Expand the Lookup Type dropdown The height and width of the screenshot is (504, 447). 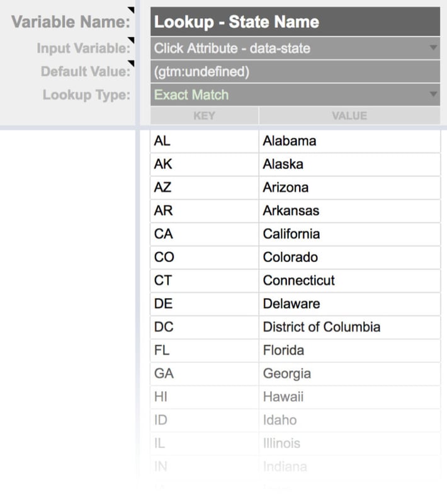pyautogui.click(x=433, y=94)
